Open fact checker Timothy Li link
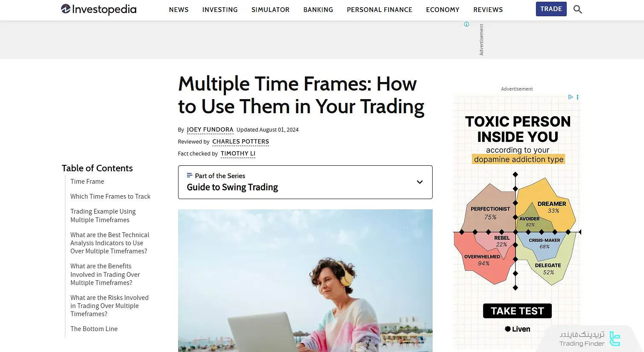 (238, 153)
